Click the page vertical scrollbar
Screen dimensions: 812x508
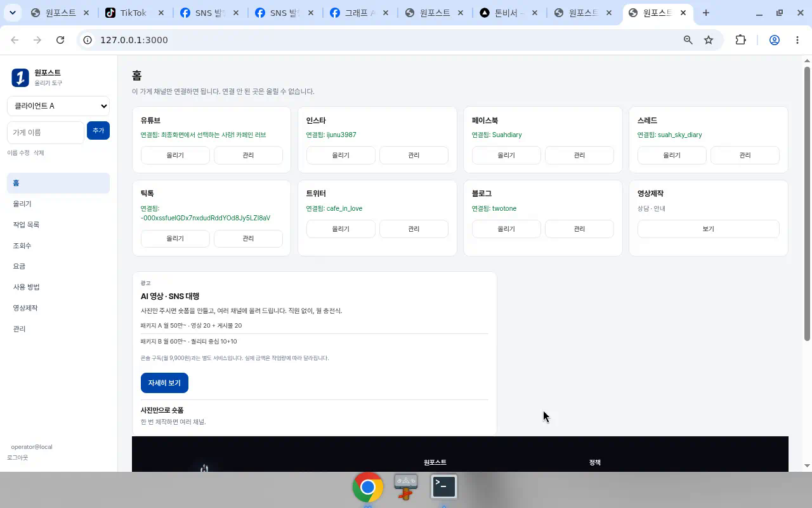click(x=807, y=203)
